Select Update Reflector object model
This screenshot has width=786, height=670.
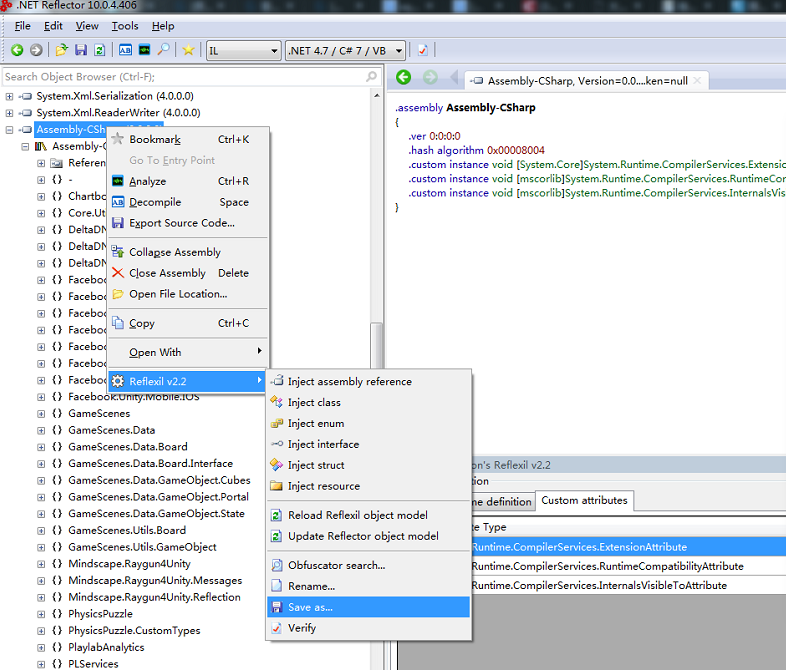coord(368,536)
